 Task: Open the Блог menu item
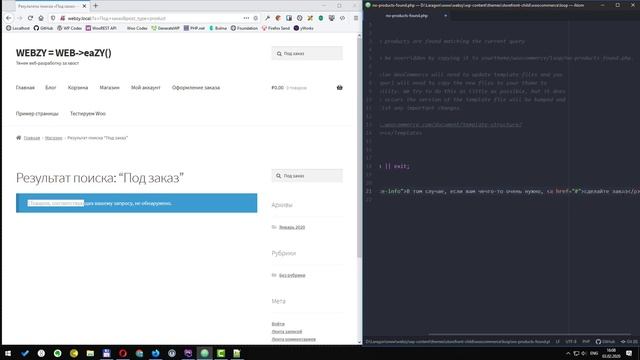tap(51, 87)
